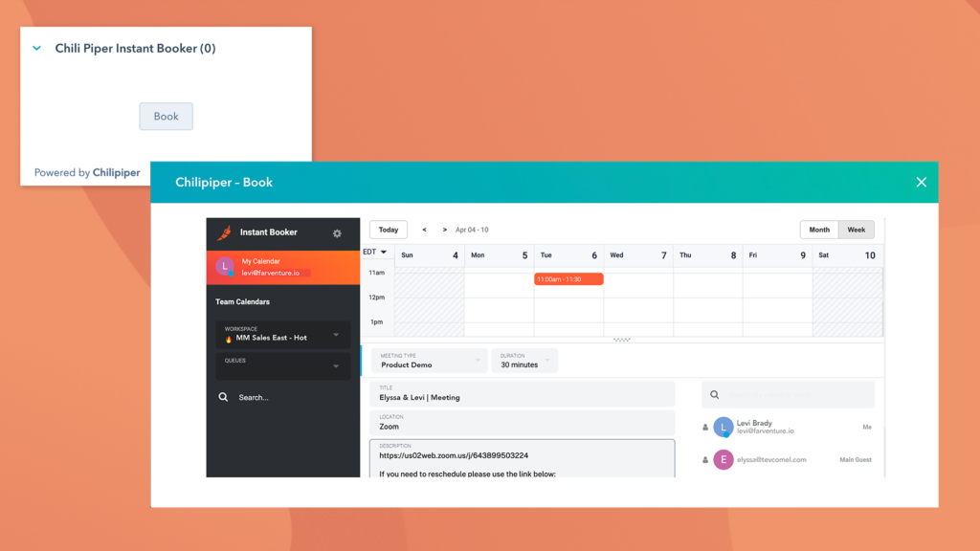Click Levi Brady's guest avatar
This screenshot has width=980, height=551.
point(724,427)
